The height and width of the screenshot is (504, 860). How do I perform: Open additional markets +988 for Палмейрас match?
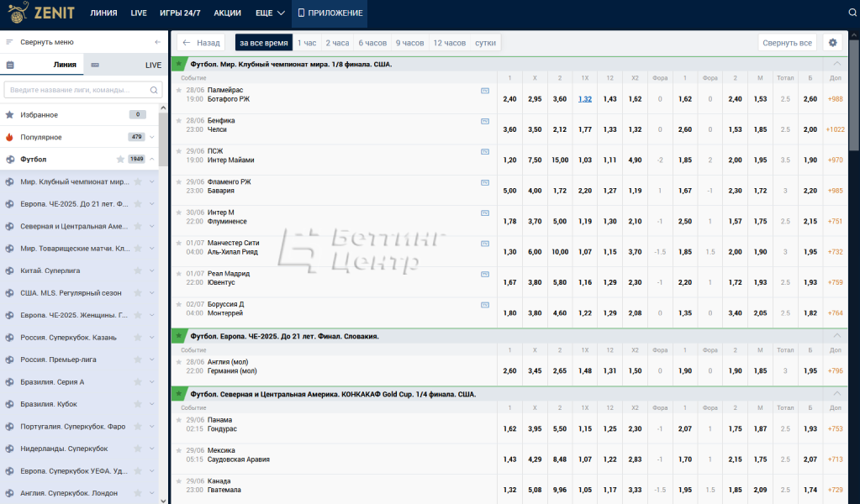(836, 99)
